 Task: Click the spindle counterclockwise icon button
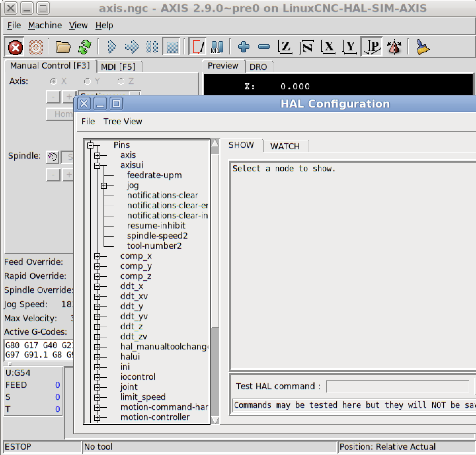(53, 157)
